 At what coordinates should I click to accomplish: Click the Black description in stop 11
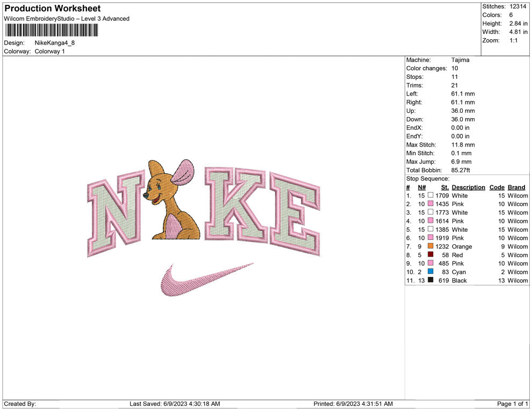tap(459, 280)
